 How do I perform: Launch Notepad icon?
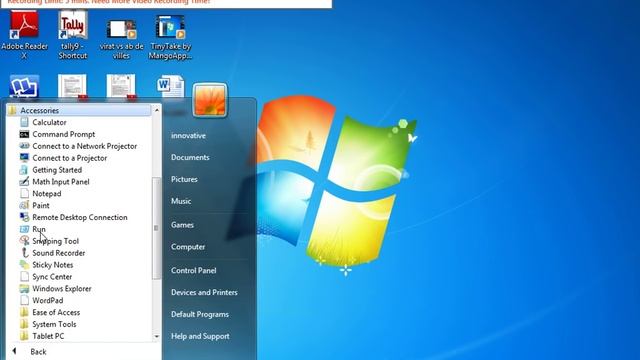coord(24,193)
